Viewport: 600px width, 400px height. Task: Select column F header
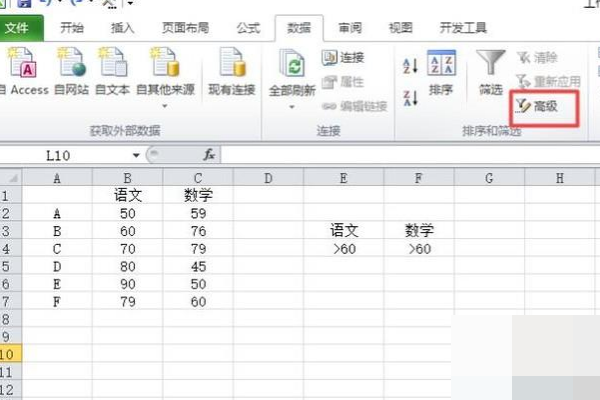pyautogui.click(x=419, y=178)
